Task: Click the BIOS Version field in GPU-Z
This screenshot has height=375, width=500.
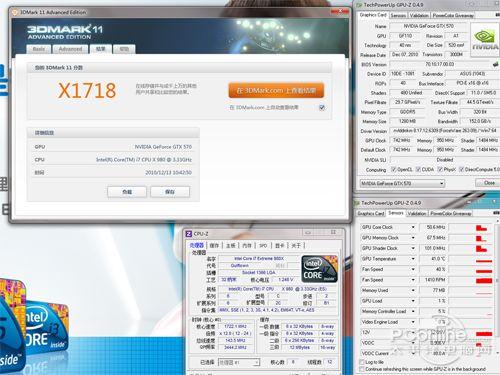Action: [440, 64]
